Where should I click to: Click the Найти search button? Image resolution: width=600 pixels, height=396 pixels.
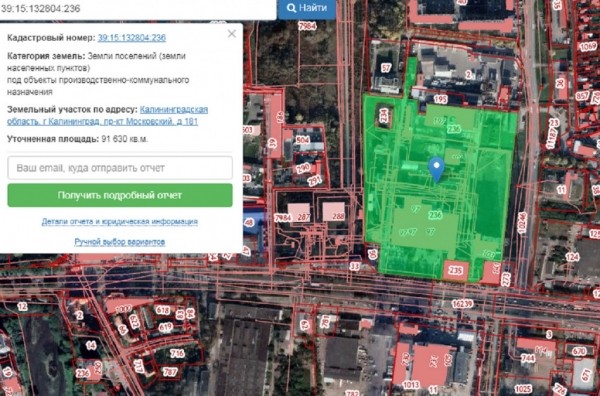(307, 8)
